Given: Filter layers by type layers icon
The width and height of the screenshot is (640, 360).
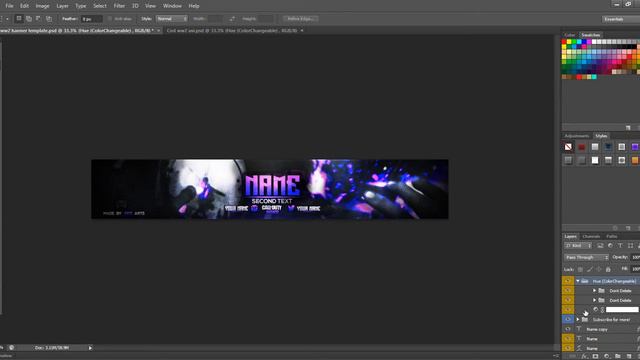Looking at the screenshot, I should click(x=620, y=246).
